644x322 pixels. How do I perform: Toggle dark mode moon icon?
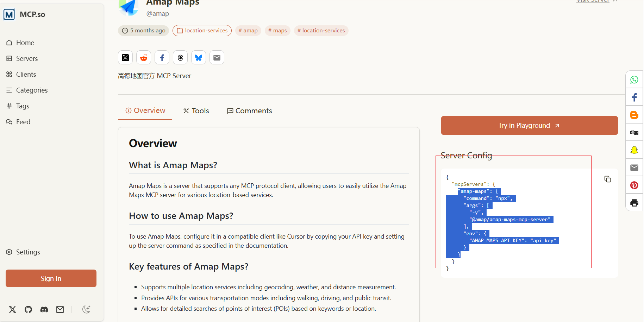86,309
